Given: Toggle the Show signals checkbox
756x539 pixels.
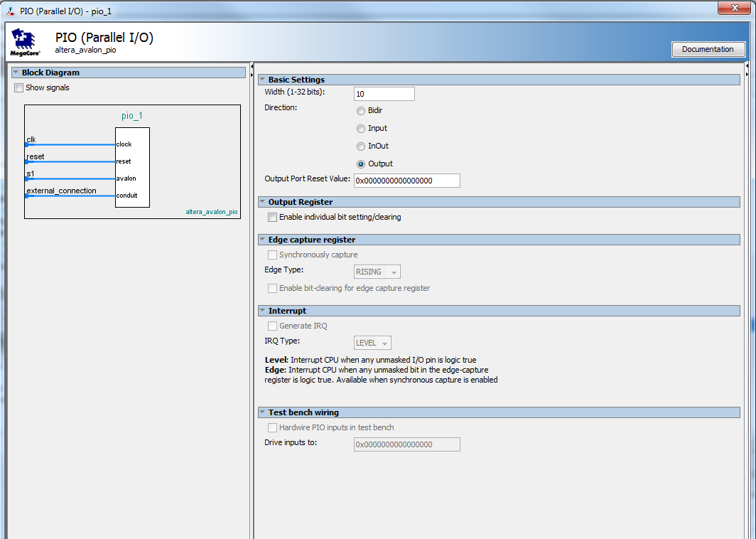Looking at the screenshot, I should (18, 88).
